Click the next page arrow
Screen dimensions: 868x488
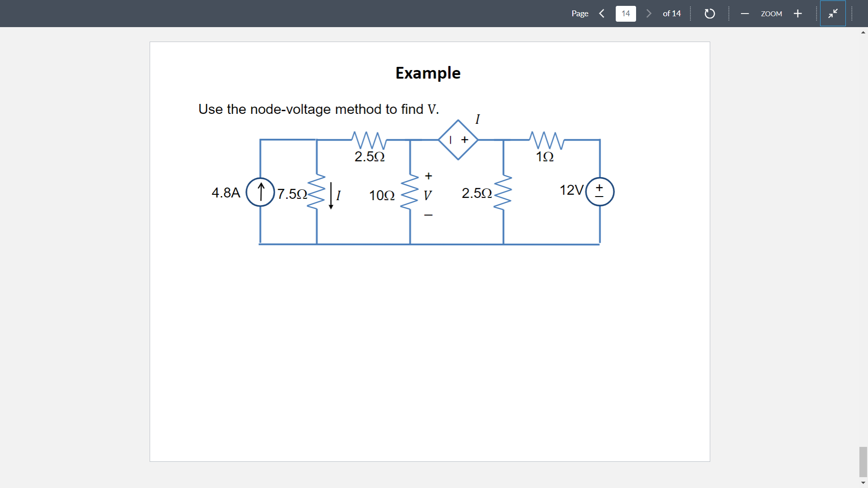click(x=648, y=14)
